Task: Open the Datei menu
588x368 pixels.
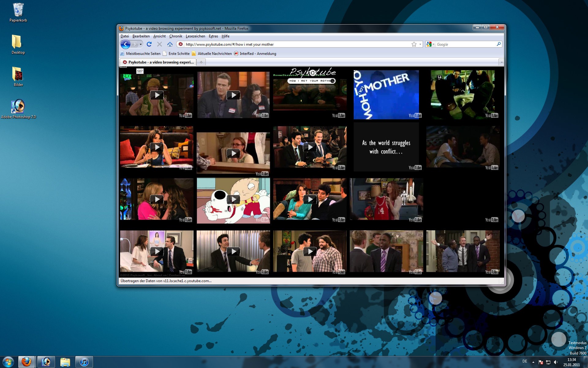Action: tap(125, 36)
